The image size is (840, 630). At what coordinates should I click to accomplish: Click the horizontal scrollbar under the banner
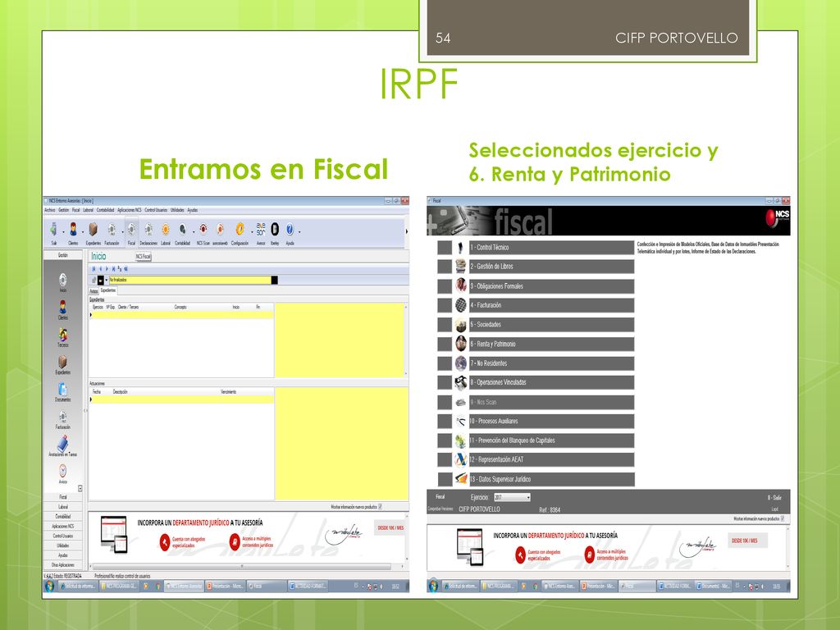tap(242, 566)
